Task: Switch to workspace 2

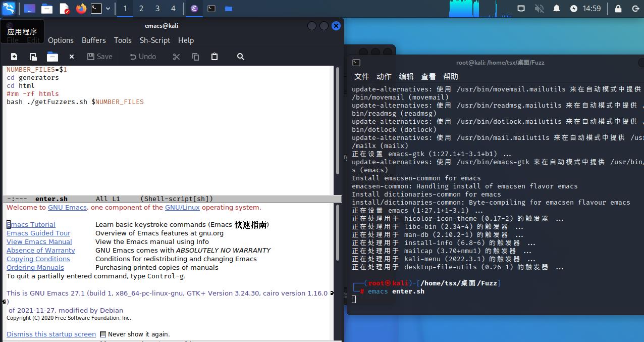Action: [141, 9]
